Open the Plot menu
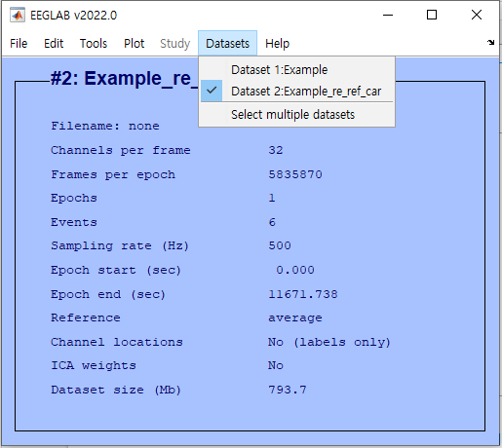The image size is (502, 448). tap(134, 44)
